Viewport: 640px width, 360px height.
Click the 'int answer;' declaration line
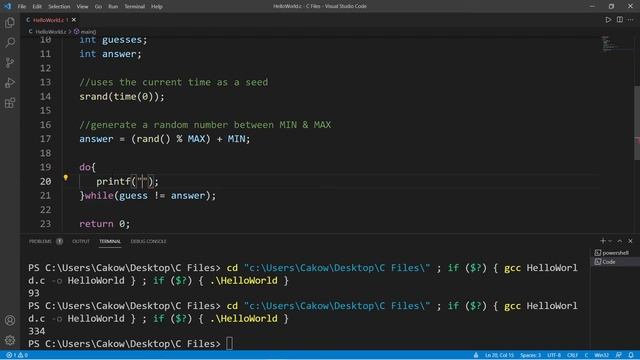point(110,54)
